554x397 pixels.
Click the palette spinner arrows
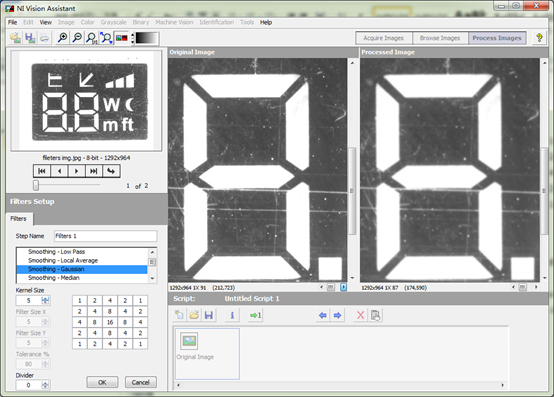[132, 38]
